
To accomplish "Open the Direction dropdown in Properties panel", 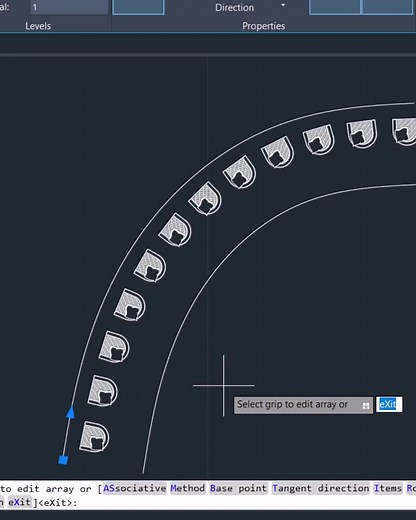I will tap(283, 6).
